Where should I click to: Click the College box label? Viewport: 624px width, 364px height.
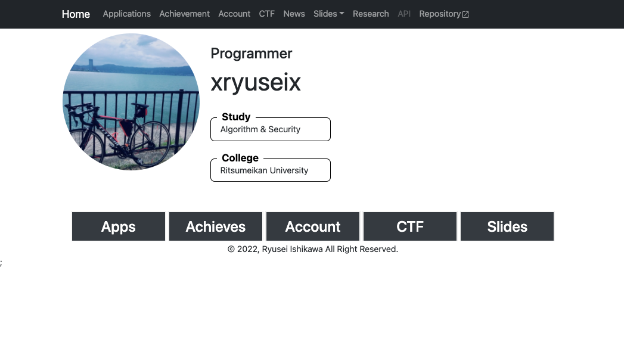240,158
